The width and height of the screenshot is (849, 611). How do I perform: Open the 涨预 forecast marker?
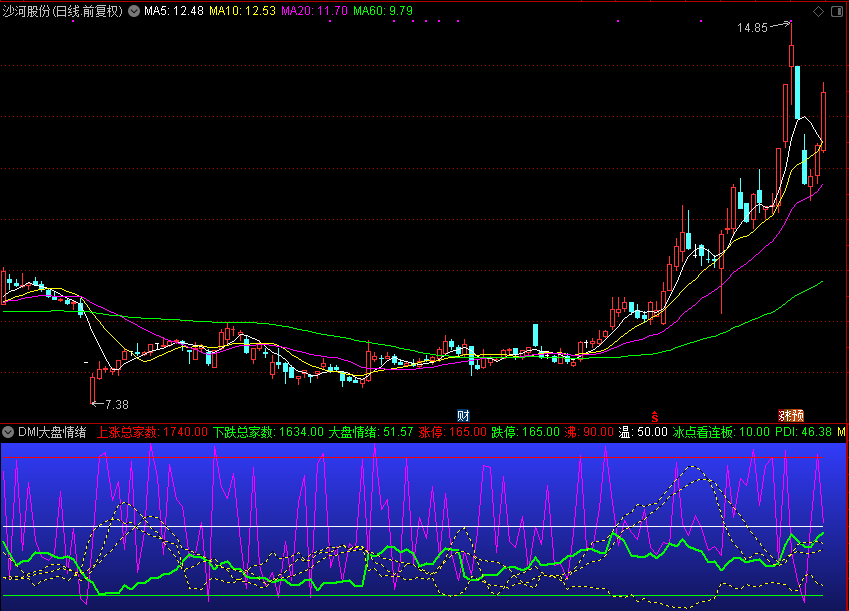(791, 415)
